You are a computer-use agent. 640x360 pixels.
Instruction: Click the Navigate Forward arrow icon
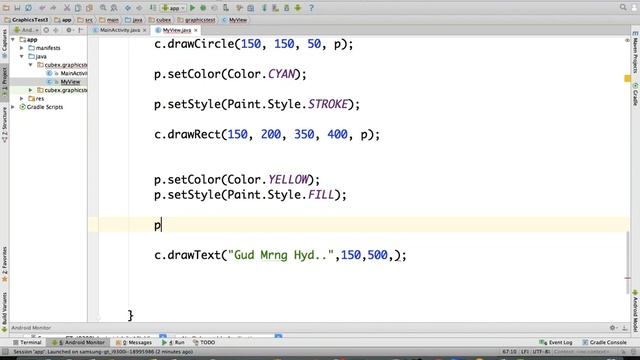139,8
